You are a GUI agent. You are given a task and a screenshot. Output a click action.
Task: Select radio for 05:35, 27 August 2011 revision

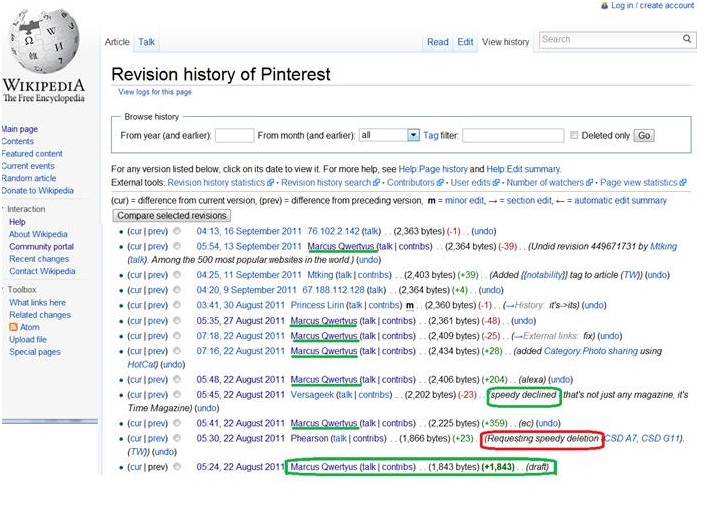tap(177, 320)
